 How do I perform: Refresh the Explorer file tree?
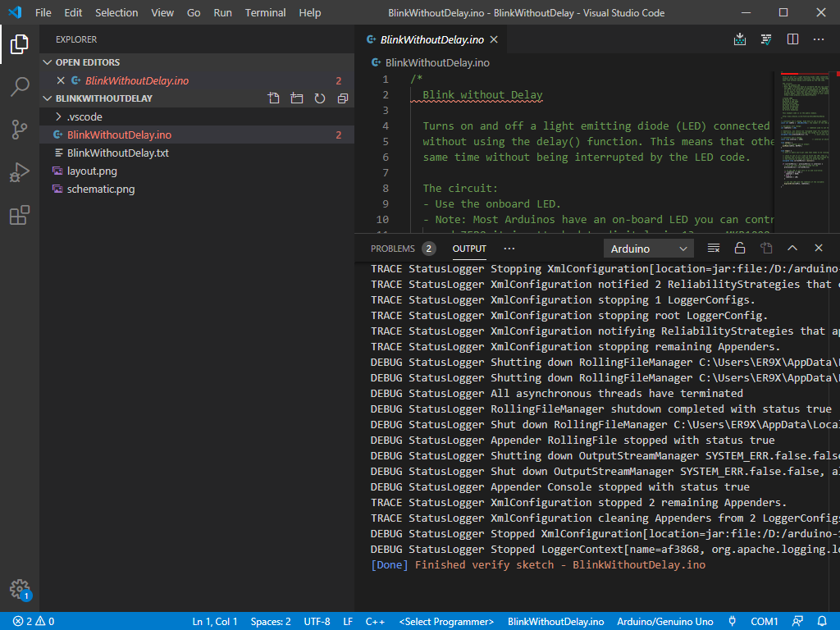(x=320, y=98)
